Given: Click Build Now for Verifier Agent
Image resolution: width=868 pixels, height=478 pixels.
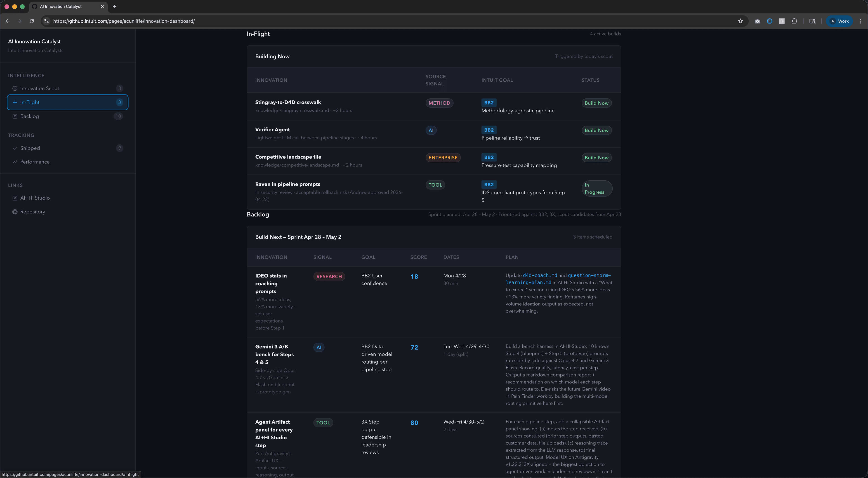Looking at the screenshot, I should [x=597, y=130].
